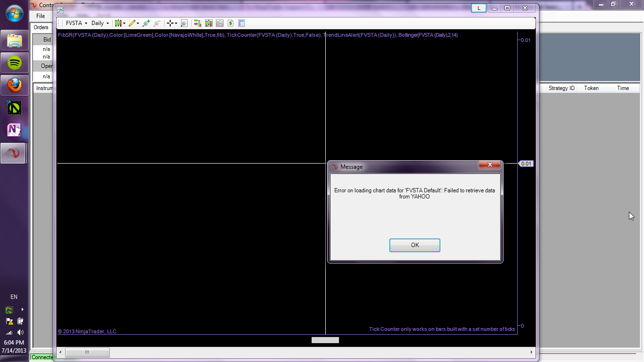Open the Daily interval dropdown

(x=100, y=23)
